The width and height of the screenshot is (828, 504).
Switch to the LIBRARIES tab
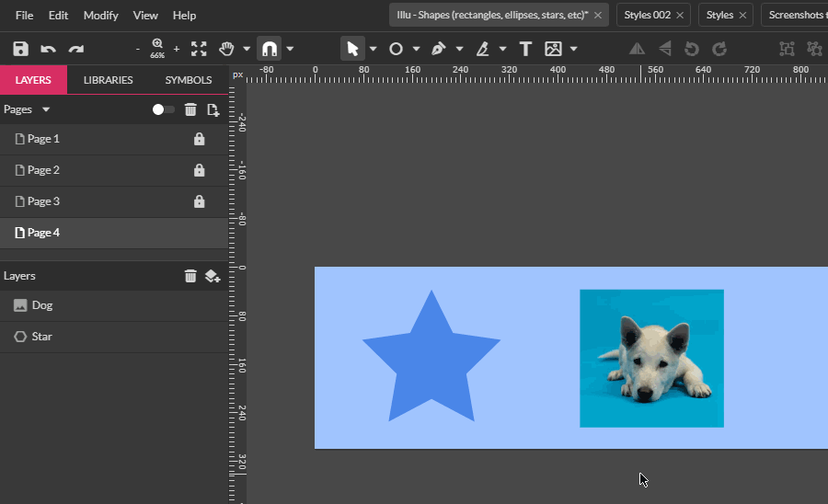coord(109,80)
